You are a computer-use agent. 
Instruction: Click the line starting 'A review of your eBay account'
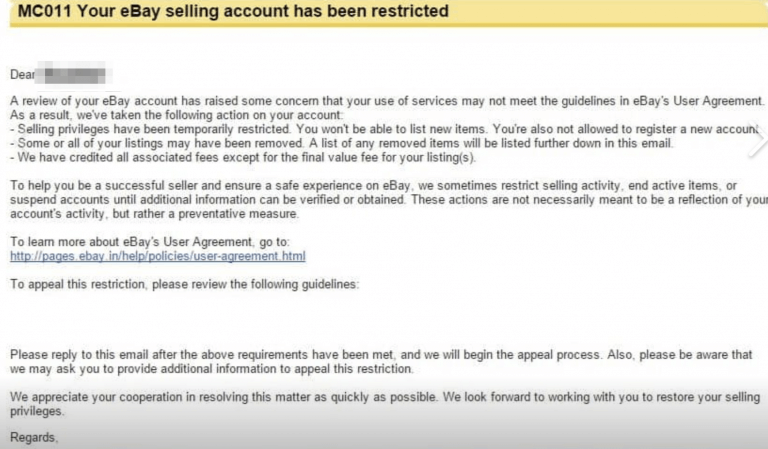387,101
